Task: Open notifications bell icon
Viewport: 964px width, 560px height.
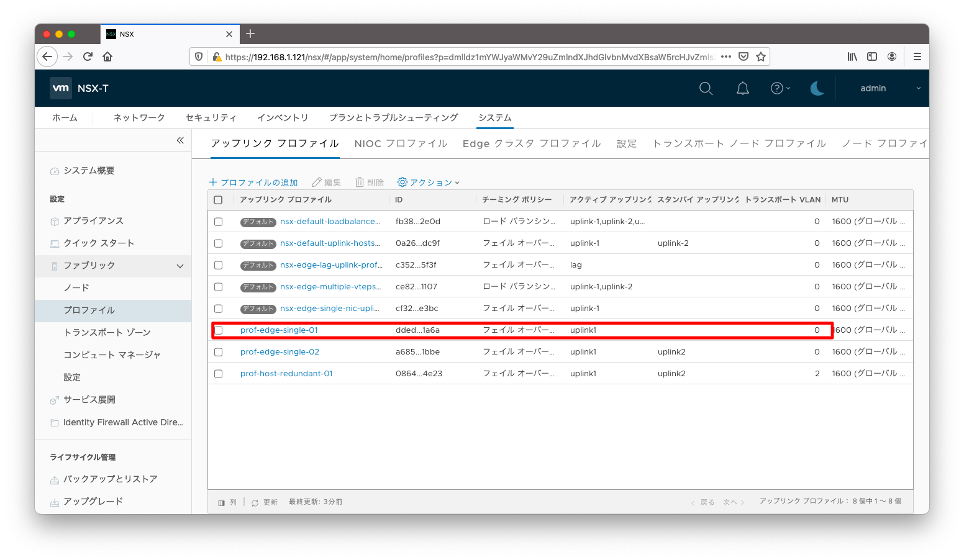Action: click(x=742, y=88)
